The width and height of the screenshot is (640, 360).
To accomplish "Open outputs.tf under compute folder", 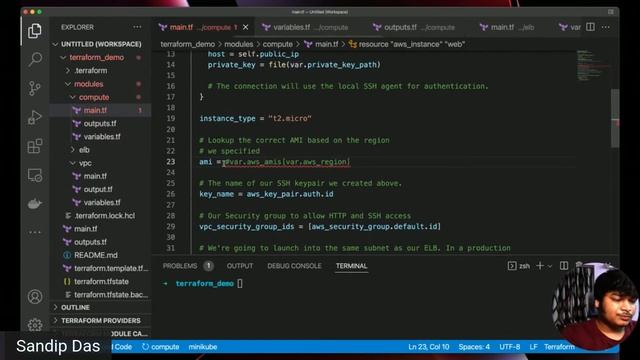I will [101, 123].
